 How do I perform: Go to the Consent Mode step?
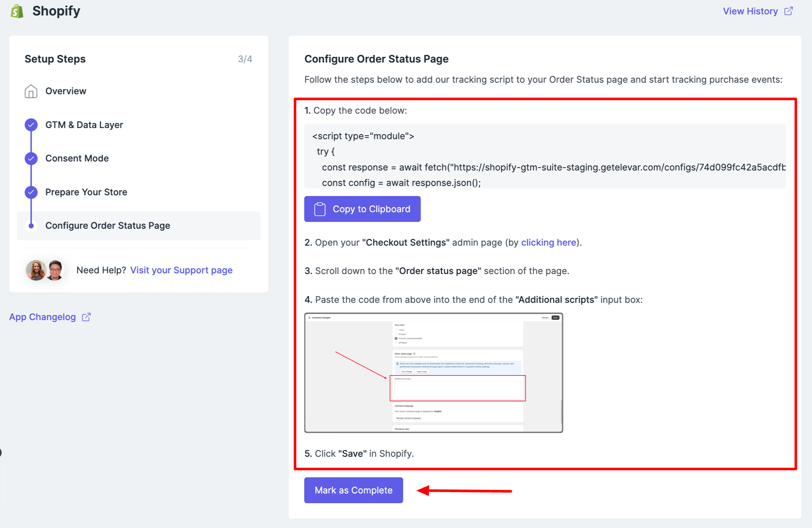(77, 158)
